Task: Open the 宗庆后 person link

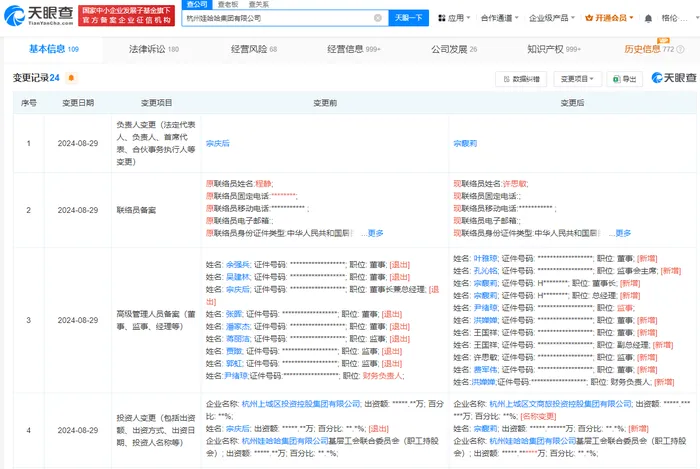Action: pyautogui.click(x=218, y=144)
